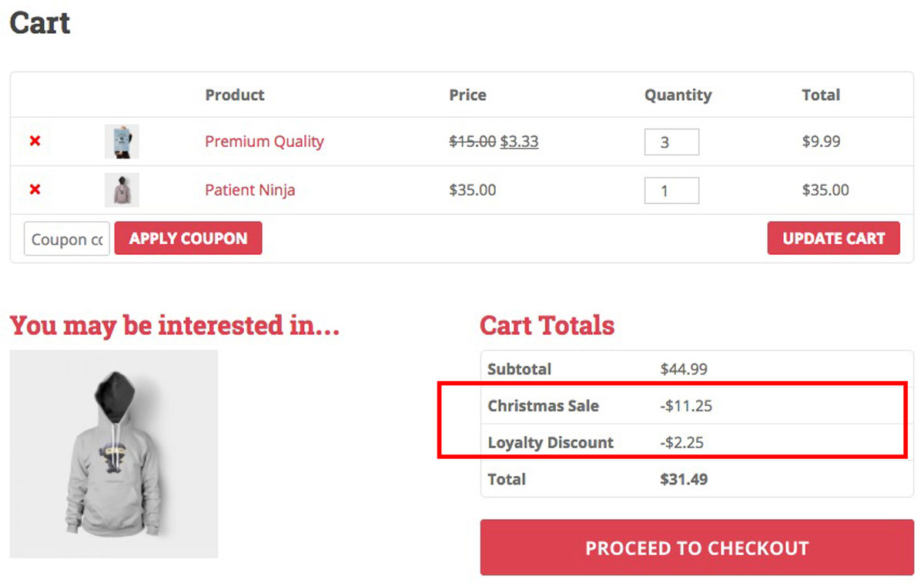Click the Christmas Sale discount label
The height and width of the screenshot is (583, 924).
click(x=543, y=406)
